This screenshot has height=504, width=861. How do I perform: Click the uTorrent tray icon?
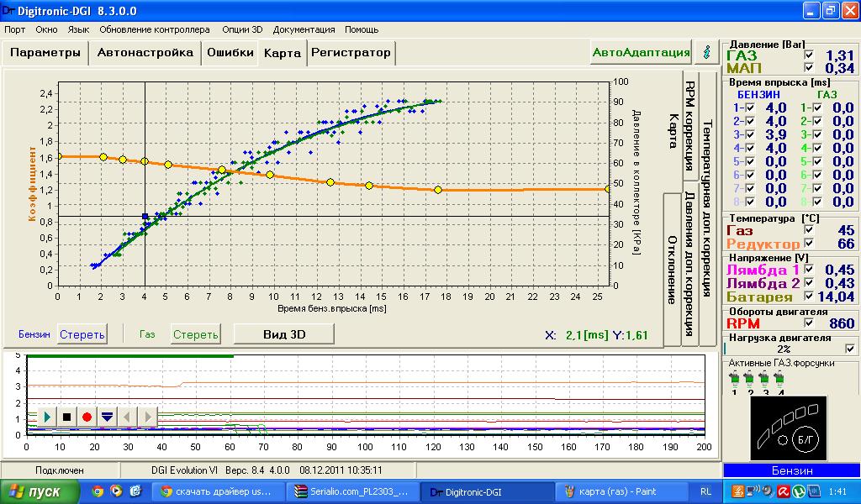pyautogui.click(x=797, y=491)
